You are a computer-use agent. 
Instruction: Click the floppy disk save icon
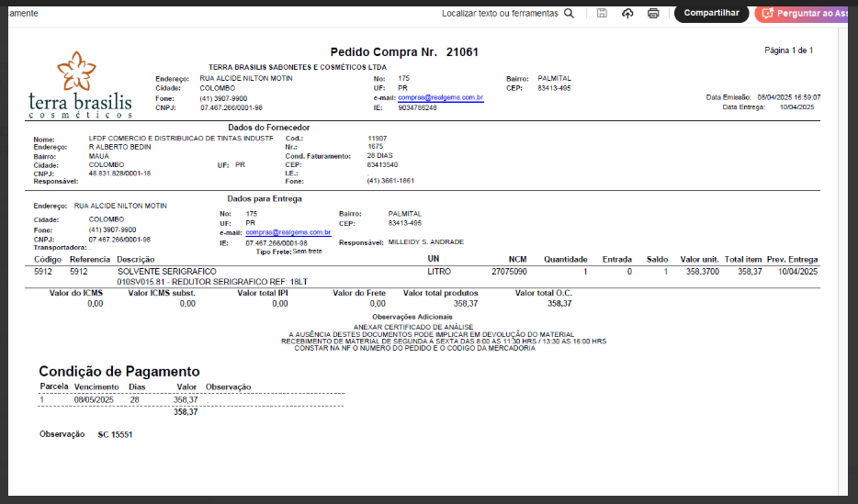[602, 14]
